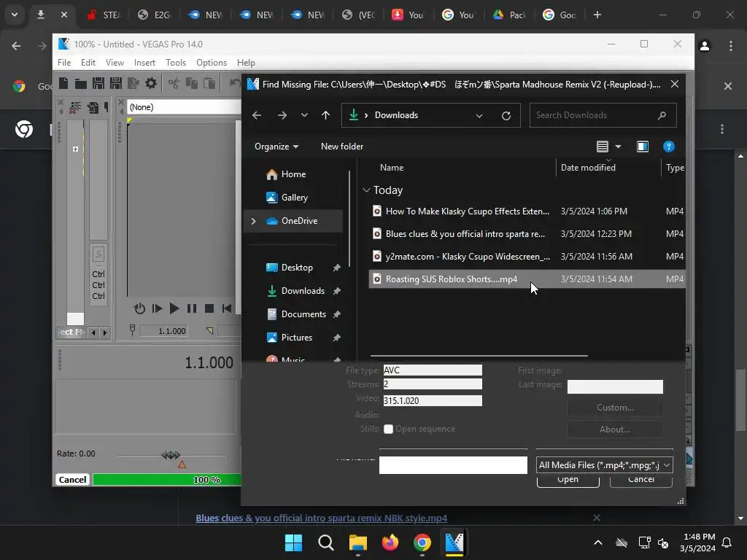
Task: Open the All Media Files type dropdown
Action: click(x=605, y=465)
